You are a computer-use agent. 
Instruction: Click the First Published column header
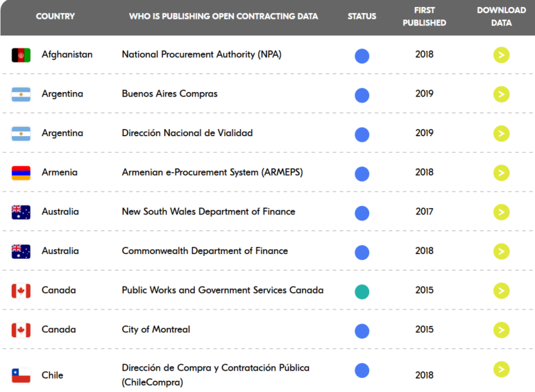coord(424,17)
